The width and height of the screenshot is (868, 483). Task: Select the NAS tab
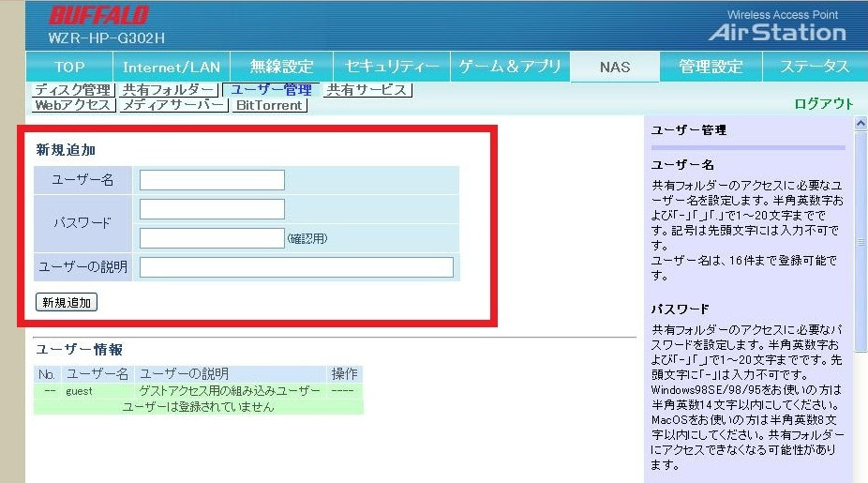coord(615,67)
